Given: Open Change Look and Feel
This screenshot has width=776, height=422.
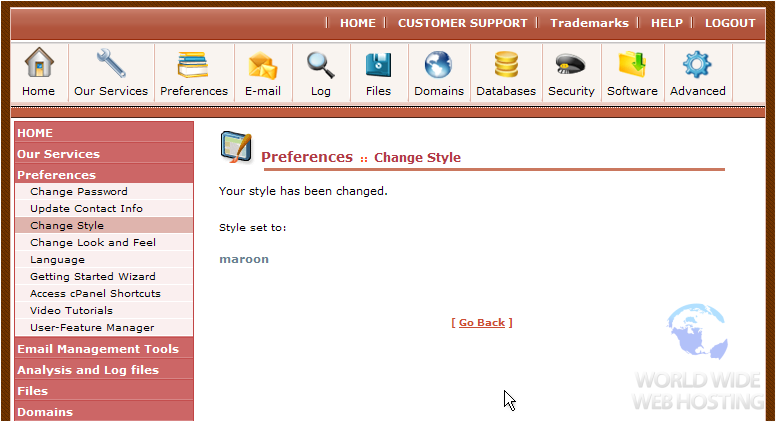Looking at the screenshot, I should pos(104,242).
